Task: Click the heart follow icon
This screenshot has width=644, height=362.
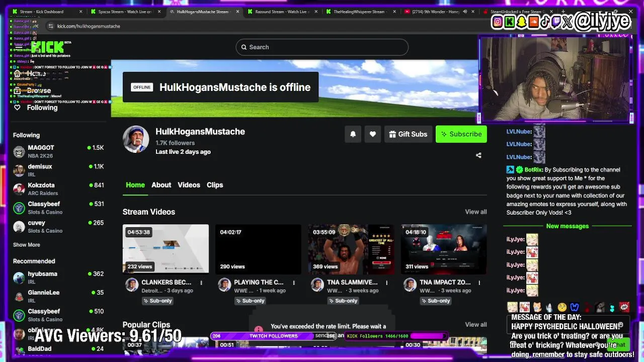Action: [x=373, y=134]
